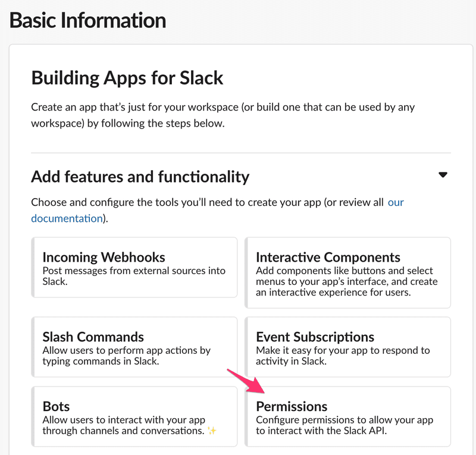Open the Interactive Components feature card
The width and height of the screenshot is (476, 455).
pos(347,273)
